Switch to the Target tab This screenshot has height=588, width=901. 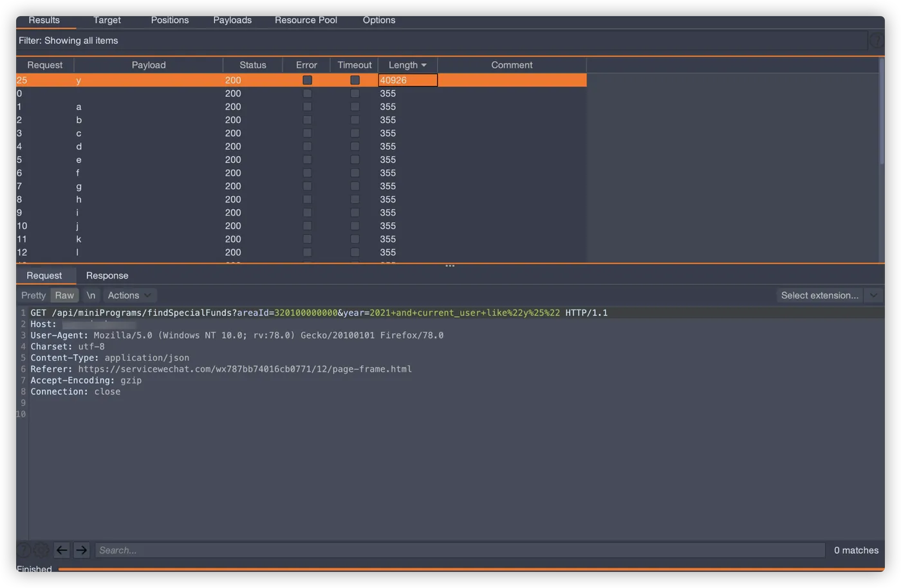[107, 21]
